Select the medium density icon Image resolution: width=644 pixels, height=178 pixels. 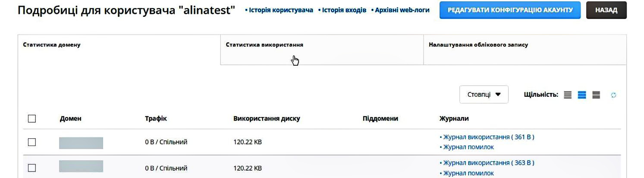[582, 95]
